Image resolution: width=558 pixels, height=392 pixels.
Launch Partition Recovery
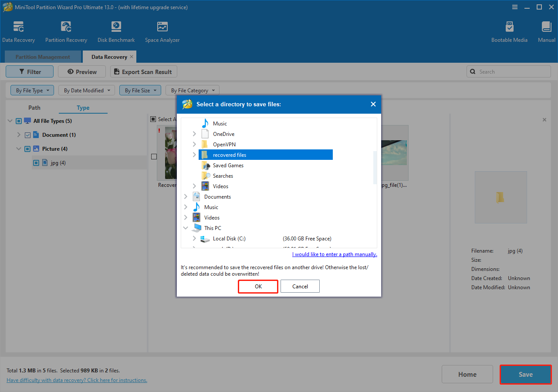tap(66, 30)
